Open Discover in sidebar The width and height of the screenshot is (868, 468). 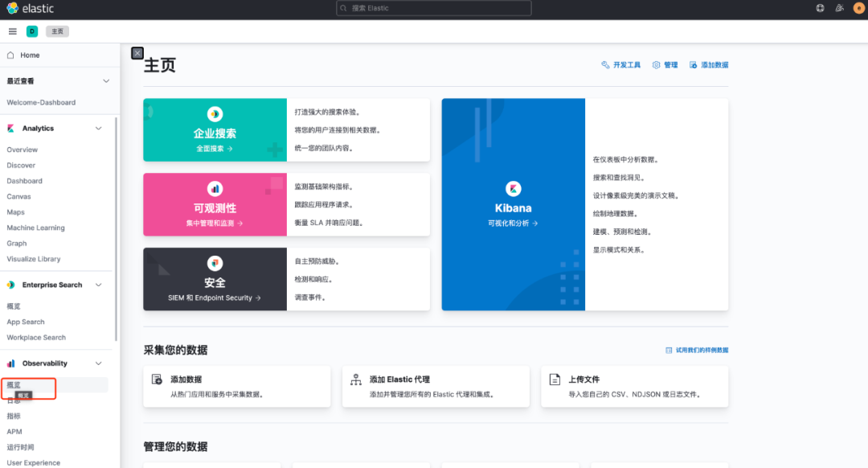[21, 165]
